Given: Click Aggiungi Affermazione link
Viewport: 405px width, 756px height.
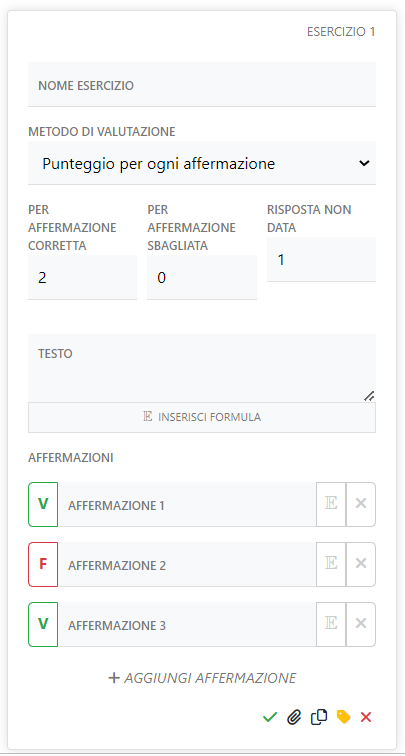Looking at the screenshot, I should [202, 678].
